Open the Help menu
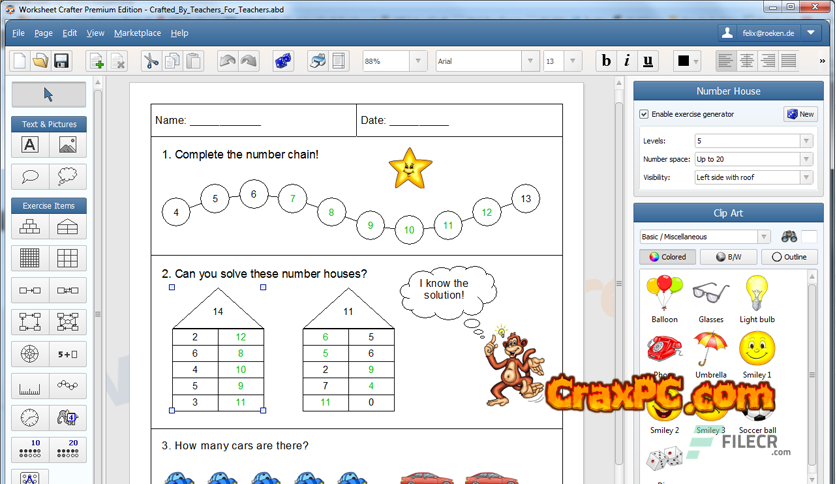 tap(179, 33)
